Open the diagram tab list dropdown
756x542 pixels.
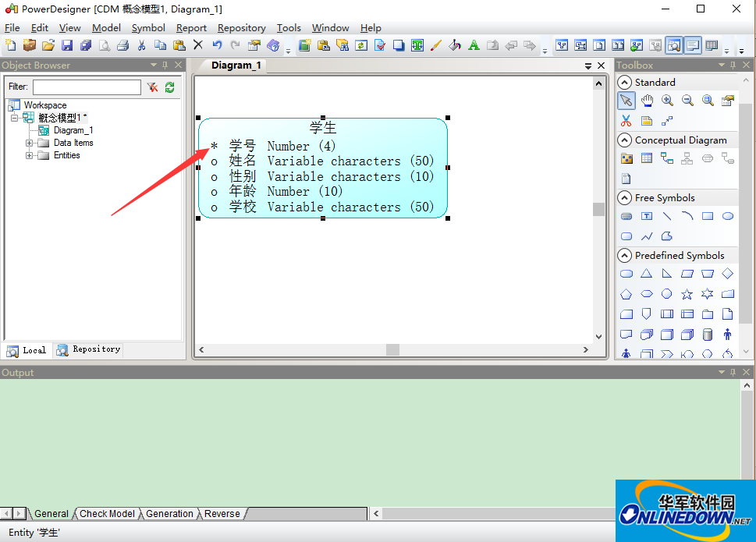click(x=587, y=66)
